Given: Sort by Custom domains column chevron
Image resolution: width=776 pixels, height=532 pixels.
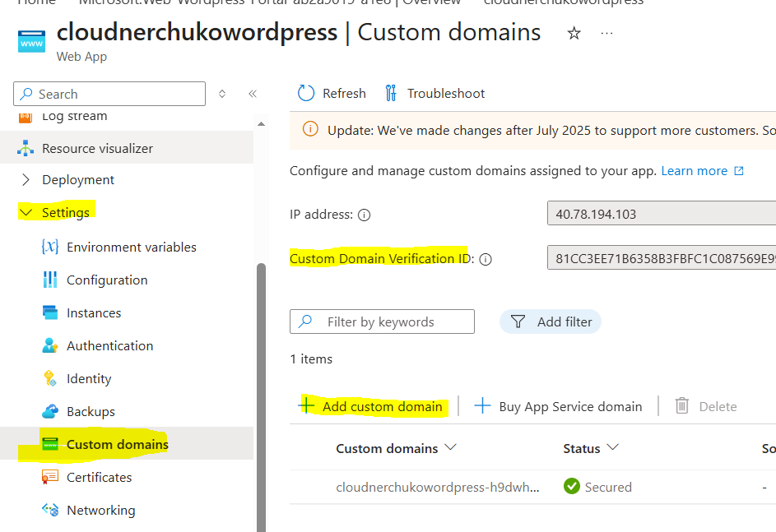Looking at the screenshot, I should pyautogui.click(x=450, y=447).
